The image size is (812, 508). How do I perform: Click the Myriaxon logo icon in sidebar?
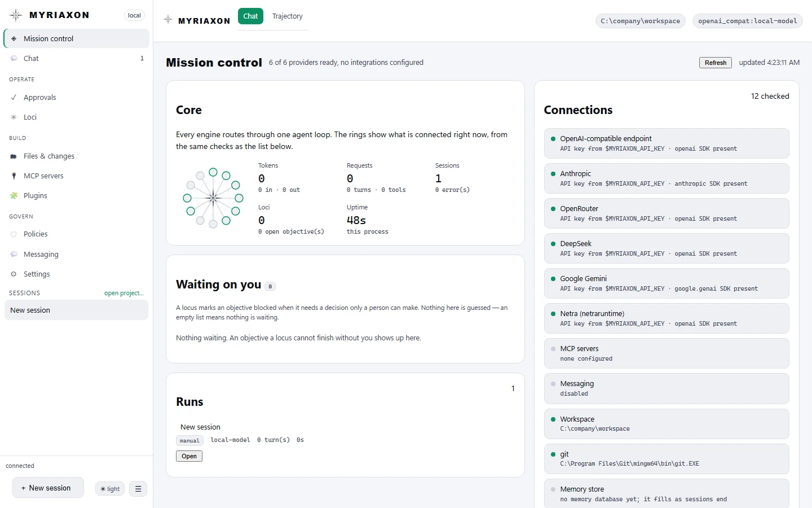pos(16,15)
